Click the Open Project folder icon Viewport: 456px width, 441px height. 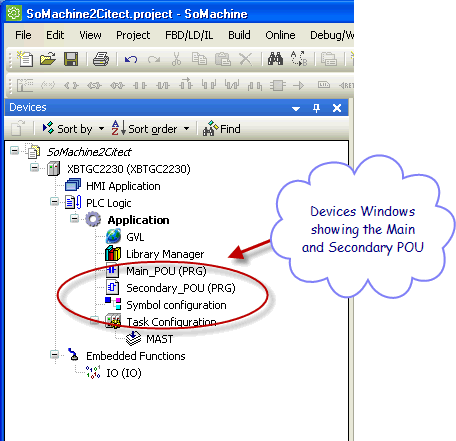(48, 59)
